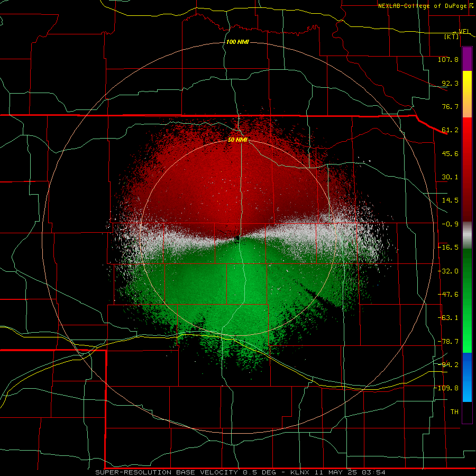
Task: Click the purple segment of the color bar
Action: pyautogui.click(x=467, y=59)
